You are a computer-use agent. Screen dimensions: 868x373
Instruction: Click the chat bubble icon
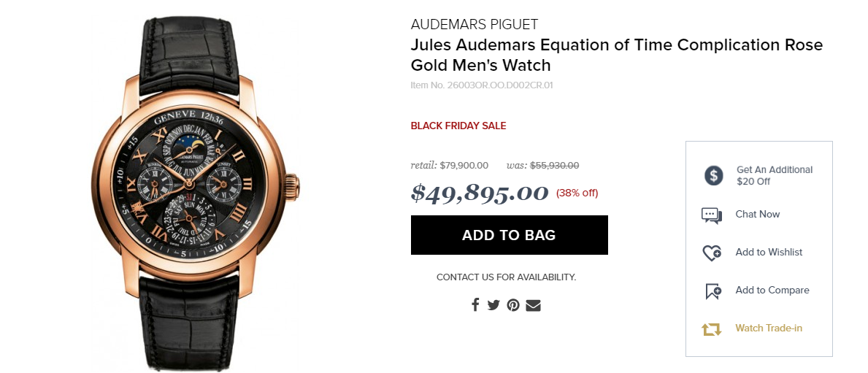pos(711,215)
